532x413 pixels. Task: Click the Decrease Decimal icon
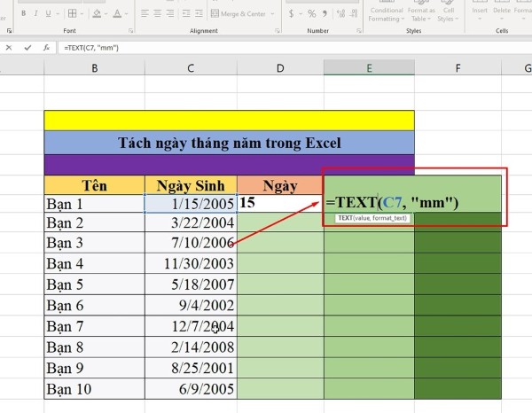pyautogui.click(x=353, y=13)
